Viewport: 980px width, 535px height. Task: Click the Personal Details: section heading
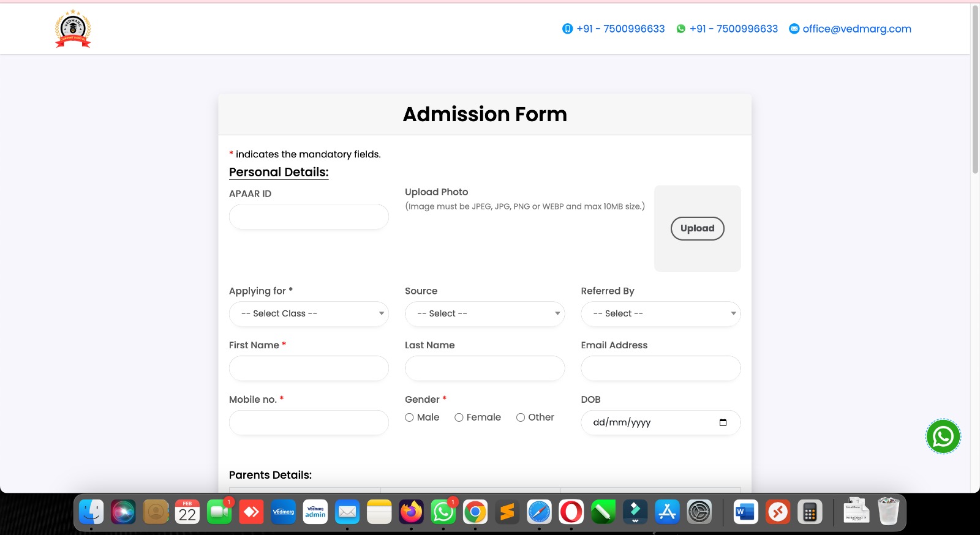tap(279, 172)
